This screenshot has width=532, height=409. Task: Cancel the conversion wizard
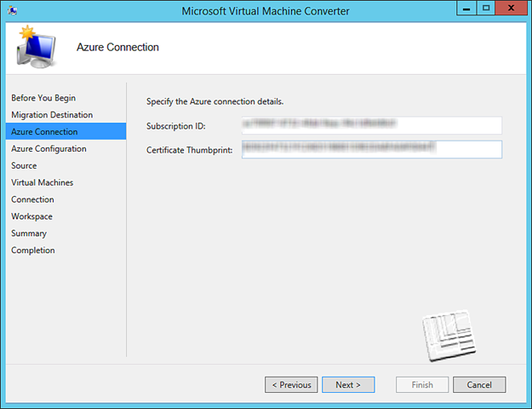(x=479, y=384)
